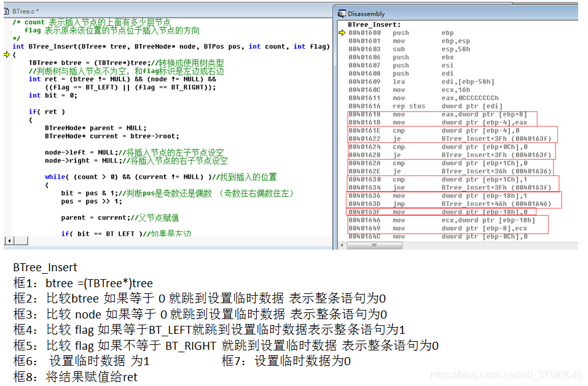Click the BTree.c file tab icon
The height and width of the screenshot is (386, 588).
pos(6,11)
